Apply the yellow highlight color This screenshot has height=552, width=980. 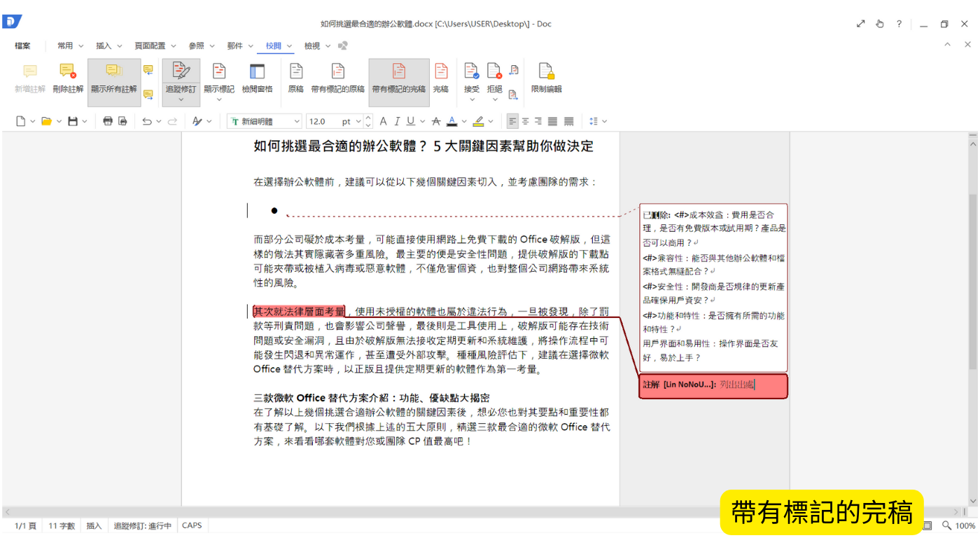478,121
